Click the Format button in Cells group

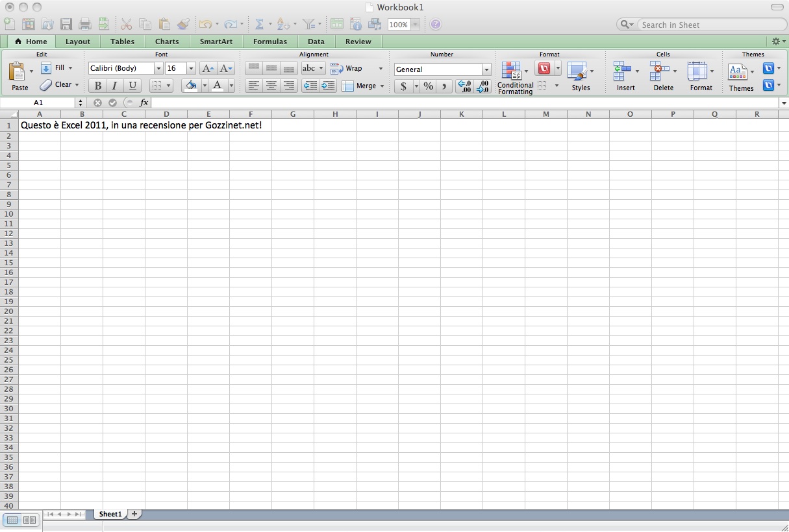(701, 77)
